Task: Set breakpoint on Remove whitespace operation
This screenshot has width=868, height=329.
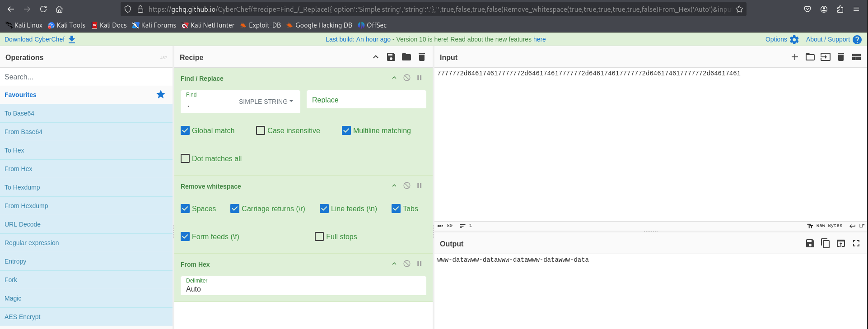Action: [419, 185]
